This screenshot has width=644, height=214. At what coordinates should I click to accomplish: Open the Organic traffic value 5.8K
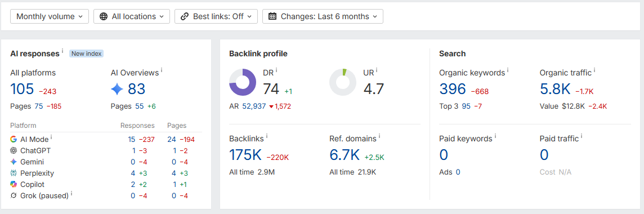[554, 89]
